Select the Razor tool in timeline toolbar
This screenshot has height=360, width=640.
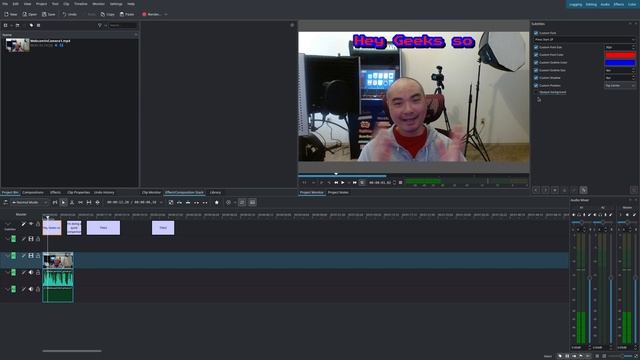click(x=72, y=202)
